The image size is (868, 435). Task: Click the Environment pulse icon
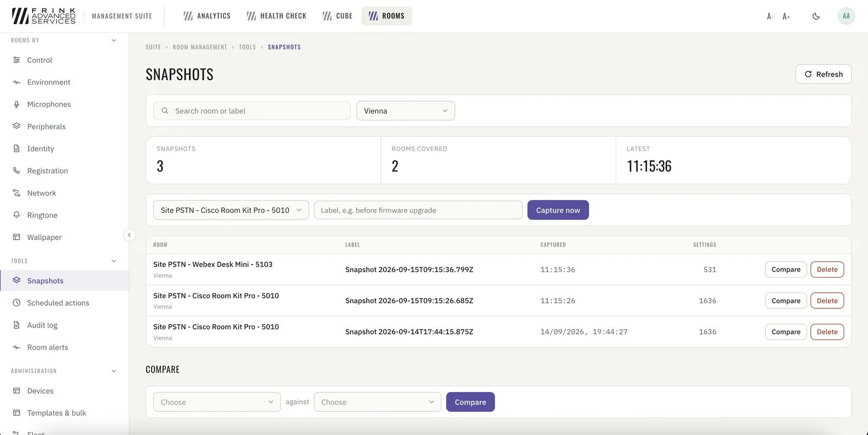click(16, 82)
